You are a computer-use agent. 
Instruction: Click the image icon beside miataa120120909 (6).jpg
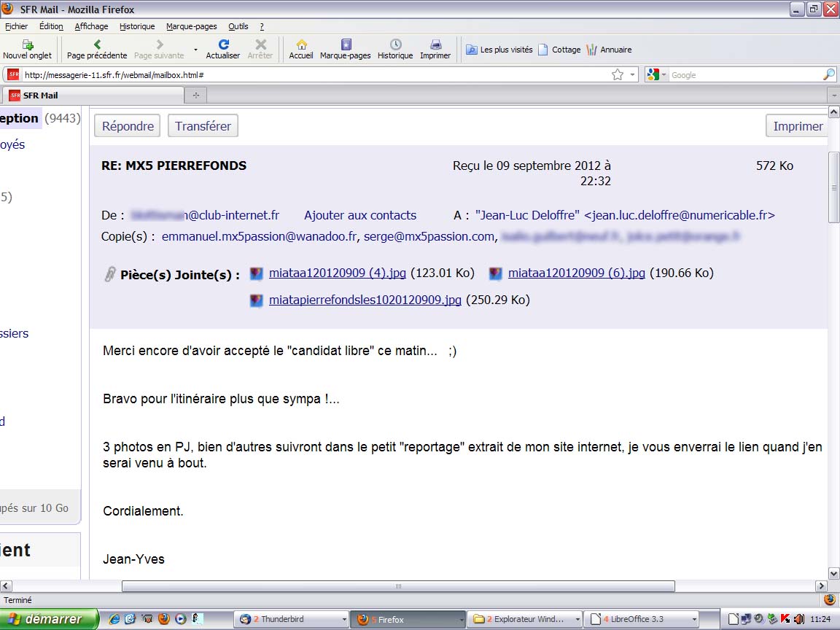[x=496, y=273]
